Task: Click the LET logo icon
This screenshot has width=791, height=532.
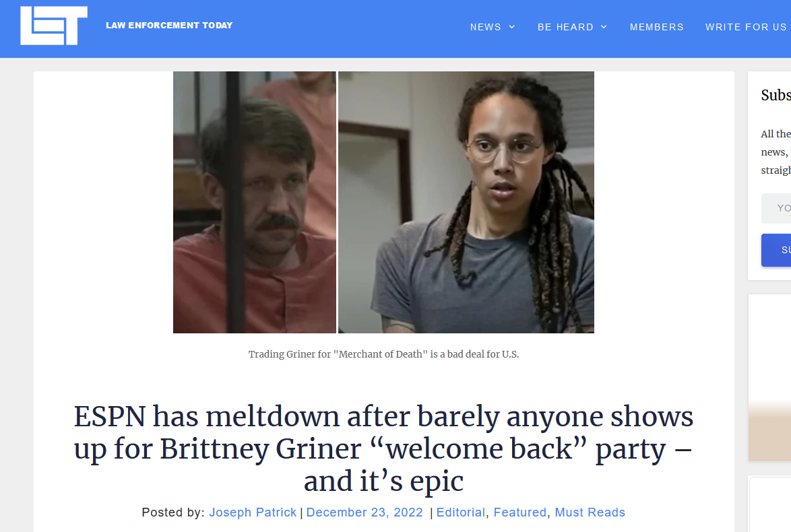Action: pos(53,26)
